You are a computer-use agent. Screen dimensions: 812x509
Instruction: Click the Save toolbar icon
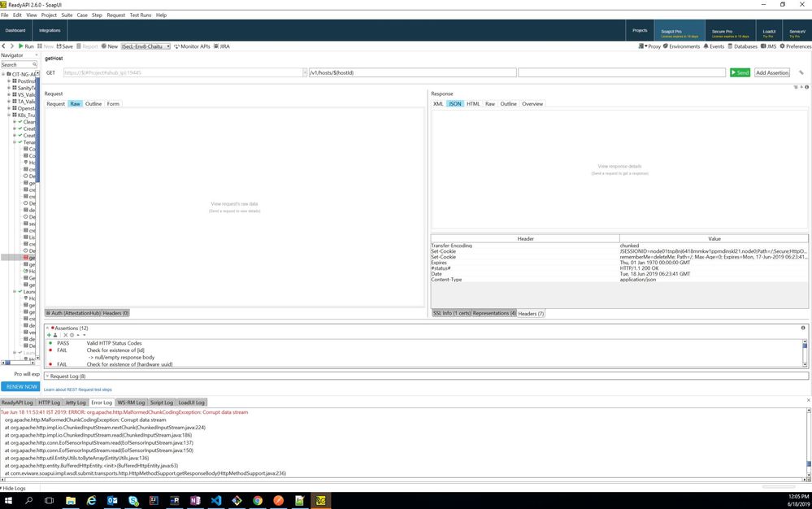click(x=59, y=46)
